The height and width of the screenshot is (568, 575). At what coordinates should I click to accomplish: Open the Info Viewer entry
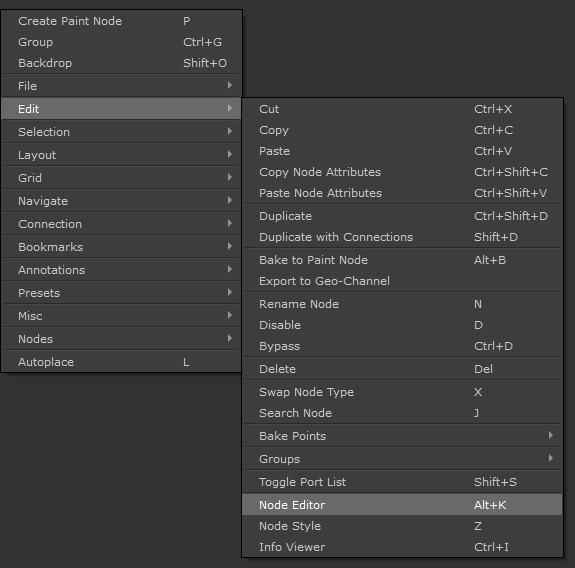402,547
